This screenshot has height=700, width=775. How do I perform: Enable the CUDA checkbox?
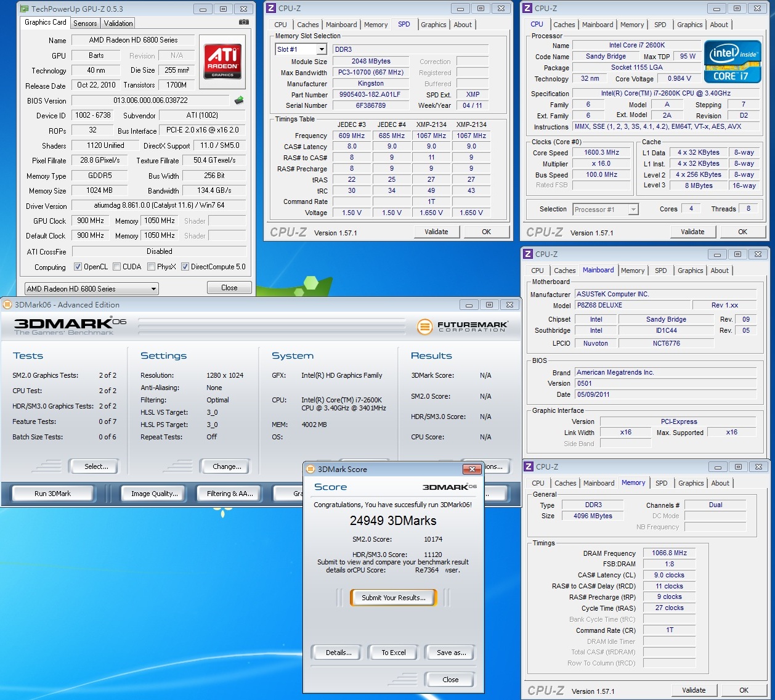116,267
